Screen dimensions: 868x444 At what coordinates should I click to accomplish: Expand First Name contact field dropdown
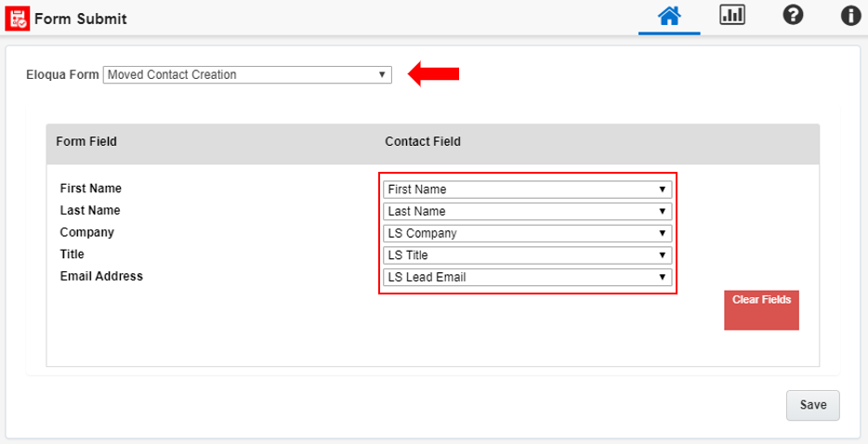[x=528, y=189]
